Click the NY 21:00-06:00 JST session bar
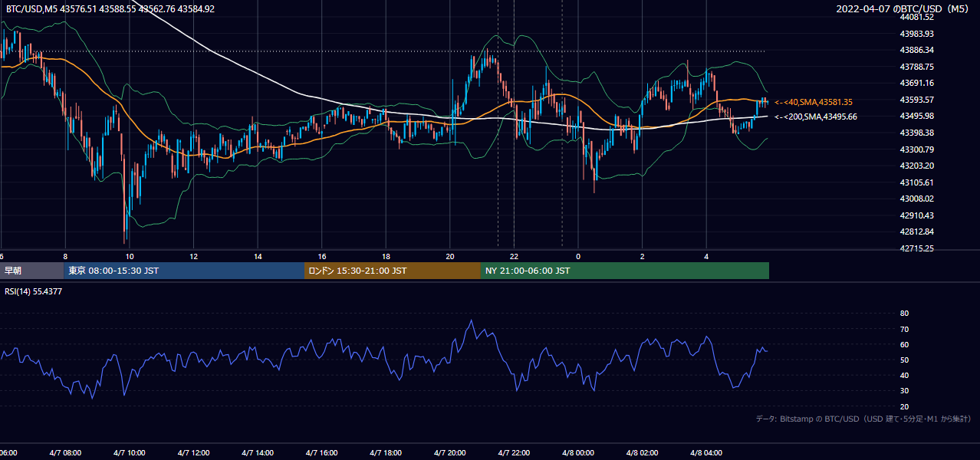Screen dimensions: 980x460 pos(625,271)
